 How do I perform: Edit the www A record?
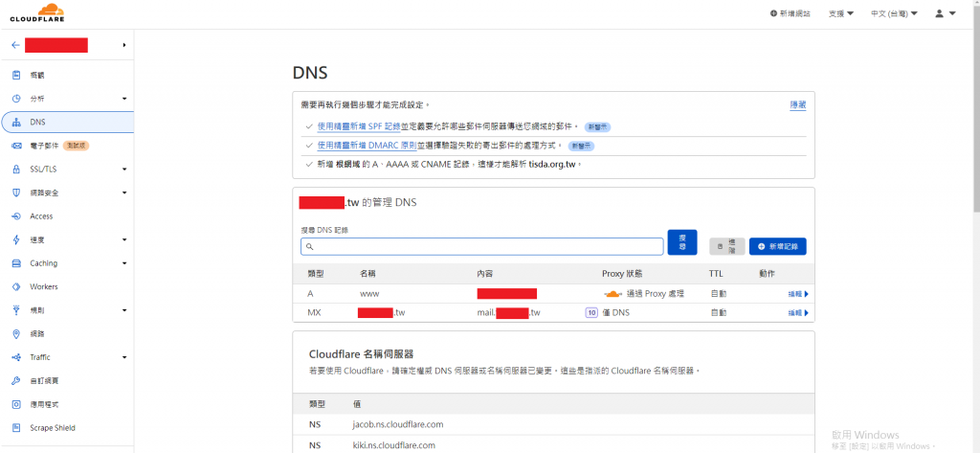798,294
